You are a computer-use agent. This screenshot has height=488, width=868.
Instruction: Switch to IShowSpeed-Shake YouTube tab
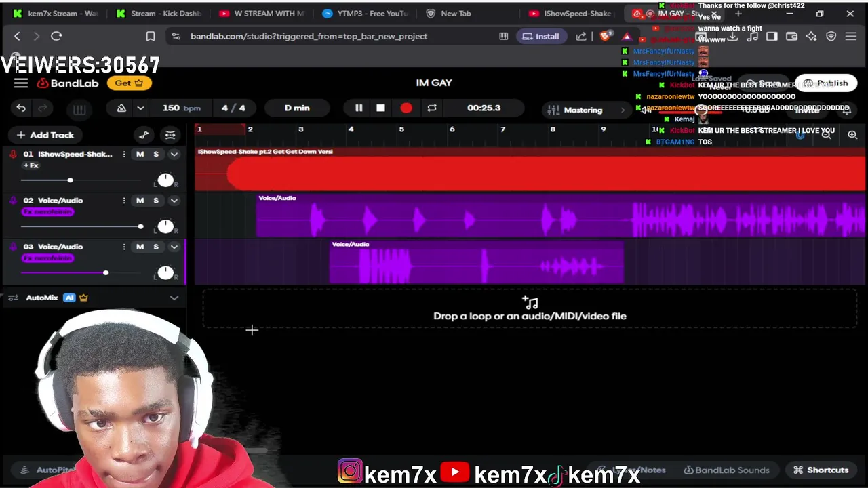570,13
